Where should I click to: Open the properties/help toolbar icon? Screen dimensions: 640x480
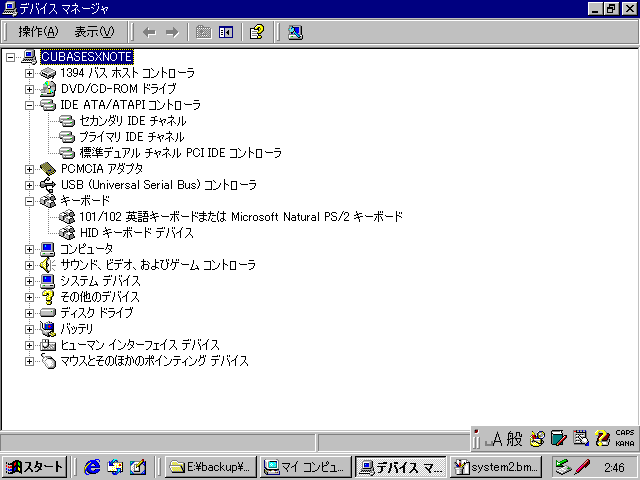tap(257, 32)
